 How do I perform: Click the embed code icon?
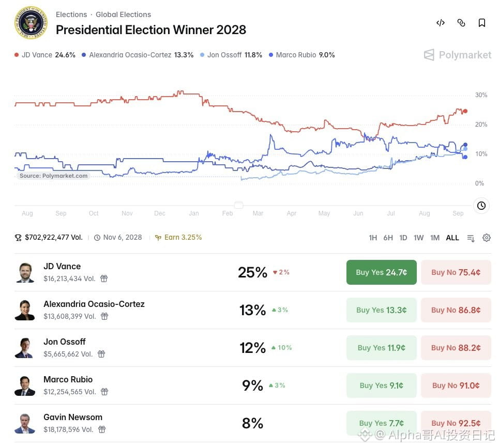pos(441,23)
